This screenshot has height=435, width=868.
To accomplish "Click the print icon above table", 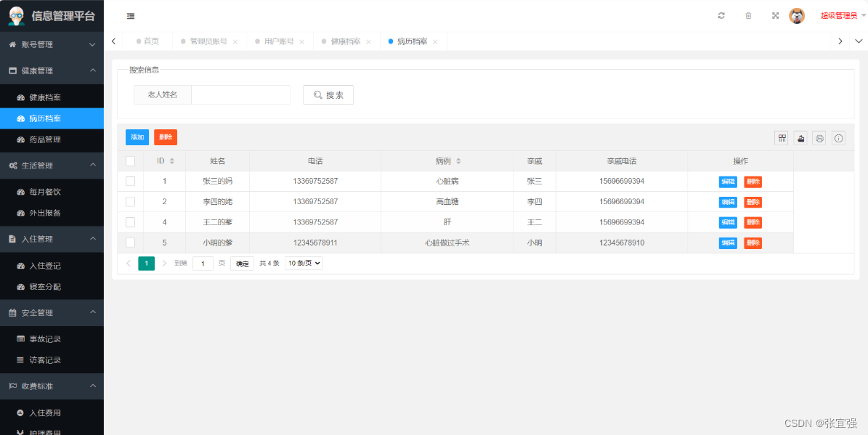I will (819, 139).
